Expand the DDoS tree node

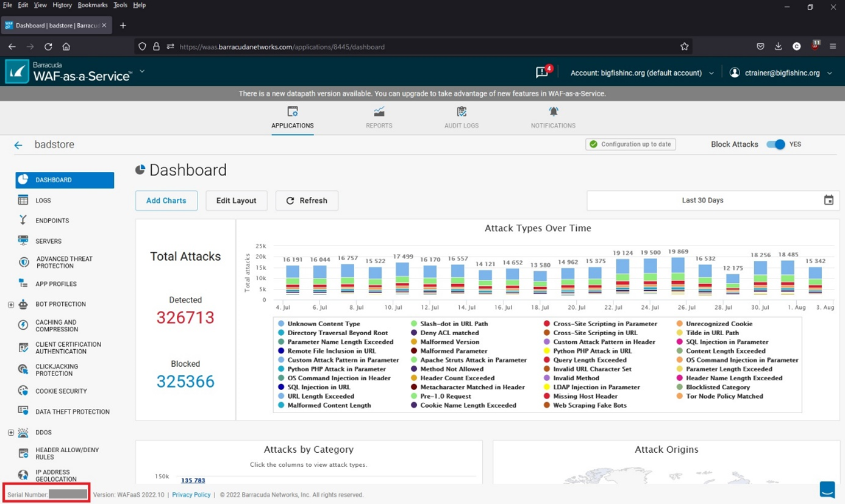click(11, 432)
